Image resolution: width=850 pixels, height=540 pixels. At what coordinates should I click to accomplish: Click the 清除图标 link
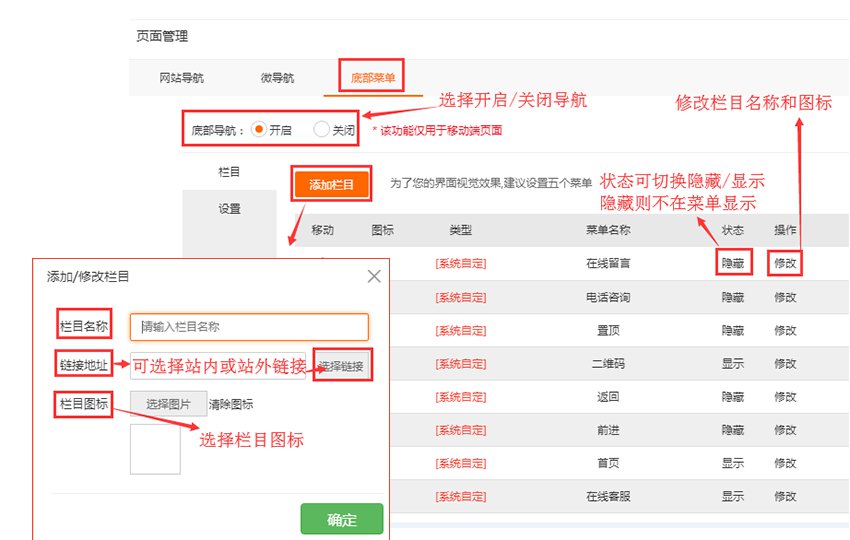tap(230, 404)
